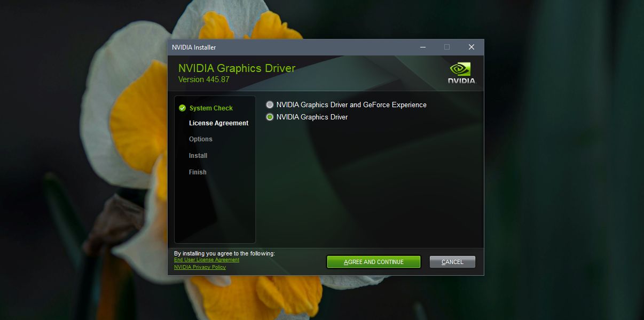The width and height of the screenshot is (644, 320).
Task: Click the Version 445.87 text
Action: [x=204, y=79]
